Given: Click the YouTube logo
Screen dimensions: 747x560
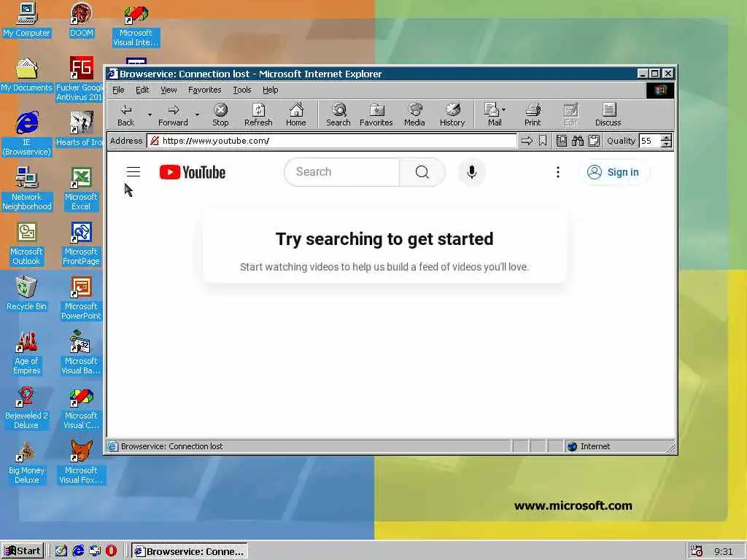Looking at the screenshot, I should 193,172.
